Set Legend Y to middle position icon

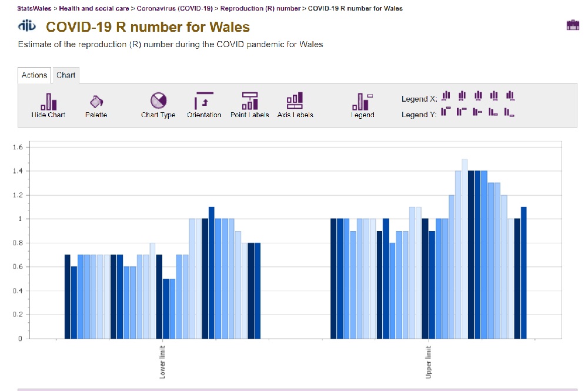point(477,112)
